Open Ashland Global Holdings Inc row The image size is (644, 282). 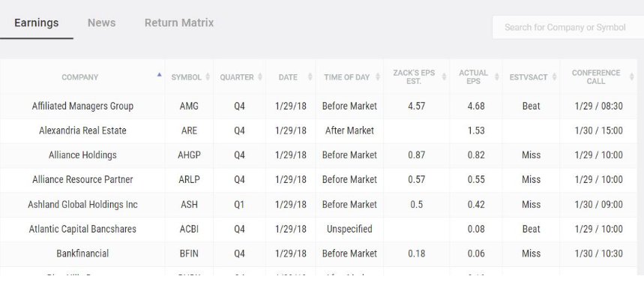pos(319,204)
